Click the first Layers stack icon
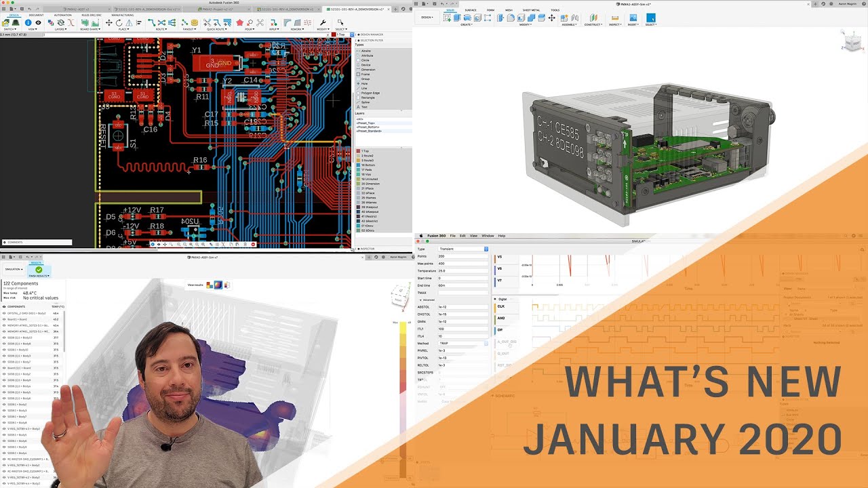868x488 pixels. click(x=50, y=23)
